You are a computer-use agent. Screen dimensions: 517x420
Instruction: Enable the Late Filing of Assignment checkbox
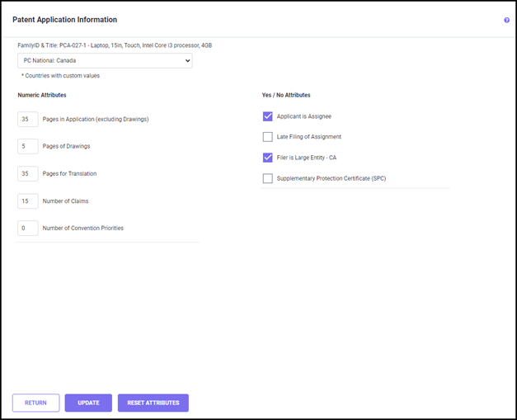pyautogui.click(x=267, y=137)
